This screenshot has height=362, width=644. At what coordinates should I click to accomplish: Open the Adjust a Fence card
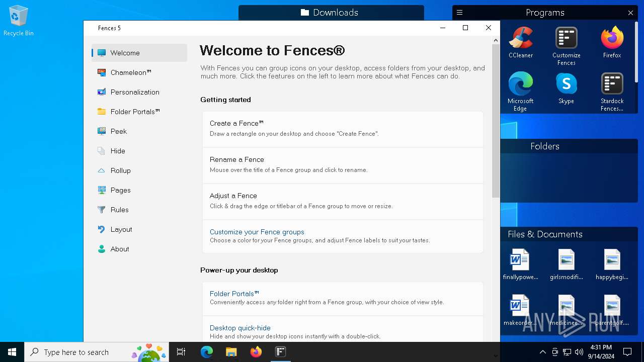coord(343,202)
